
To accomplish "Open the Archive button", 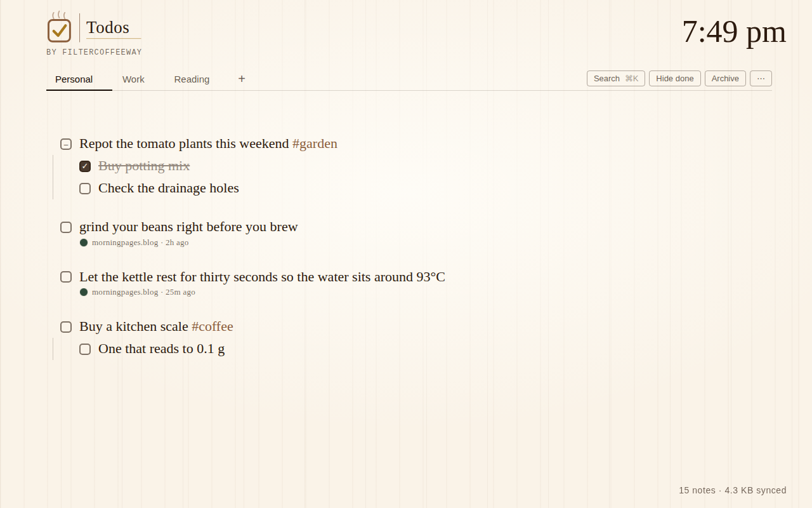I will (725, 79).
